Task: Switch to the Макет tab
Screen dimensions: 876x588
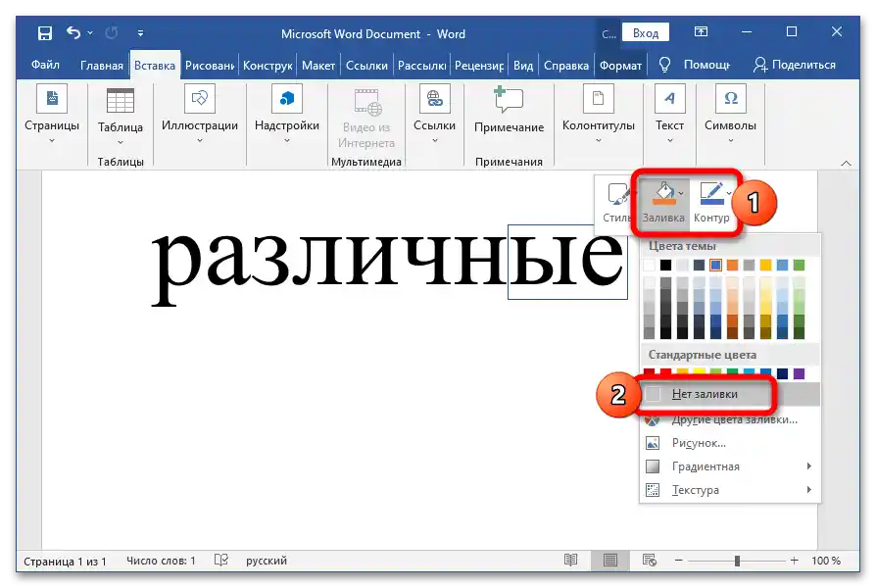Action: point(318,66)
